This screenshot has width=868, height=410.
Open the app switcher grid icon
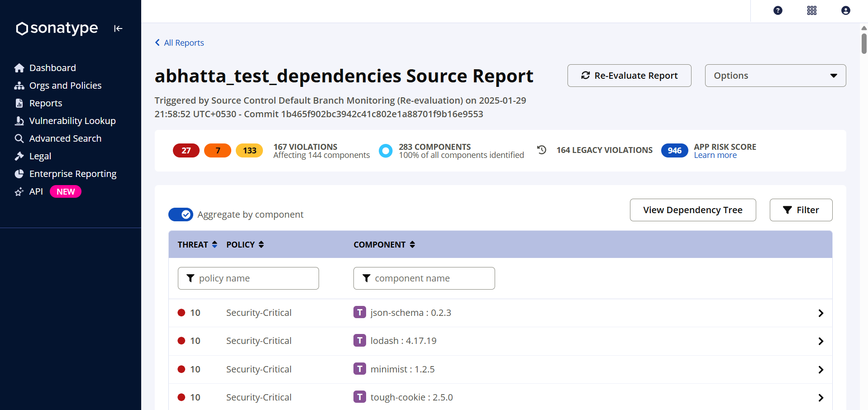tap(812, 10)
